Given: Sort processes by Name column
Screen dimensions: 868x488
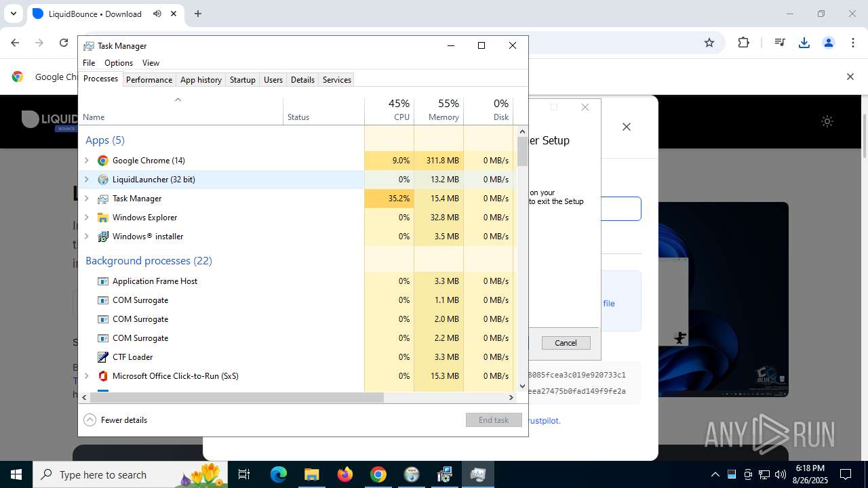Looking at the screenshot, I should pos(181,110).
